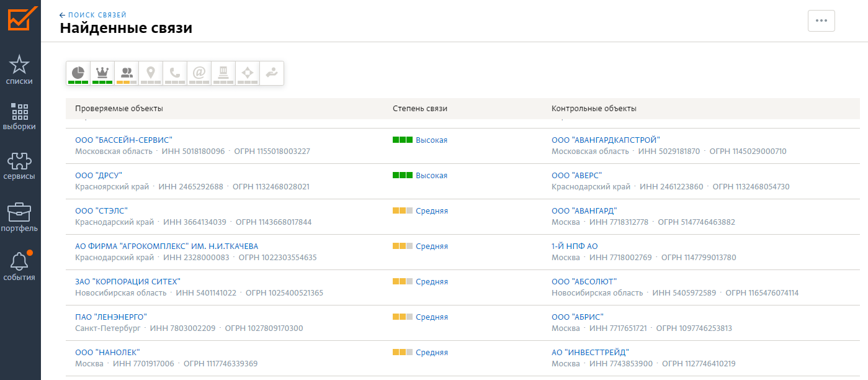Click ИНН 5029181870 text
Screen dimensions: 868x380
click(669, 152)
